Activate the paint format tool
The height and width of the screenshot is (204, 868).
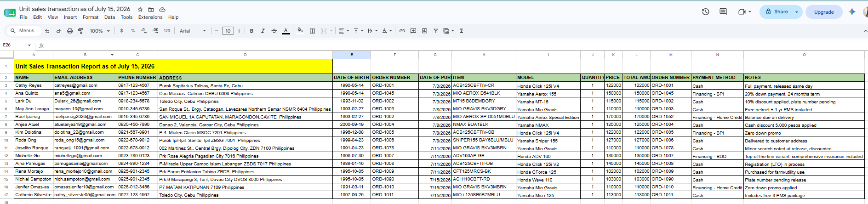click(x=81, y=31)
